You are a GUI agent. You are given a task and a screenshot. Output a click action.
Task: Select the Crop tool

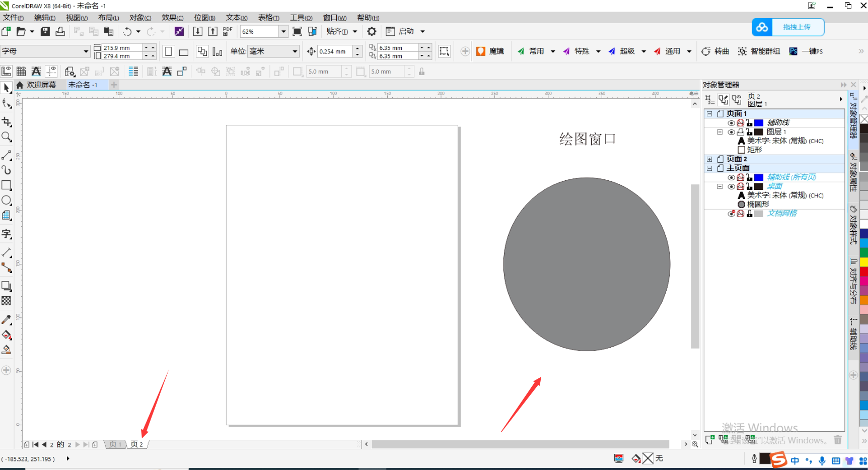[7, 122]
